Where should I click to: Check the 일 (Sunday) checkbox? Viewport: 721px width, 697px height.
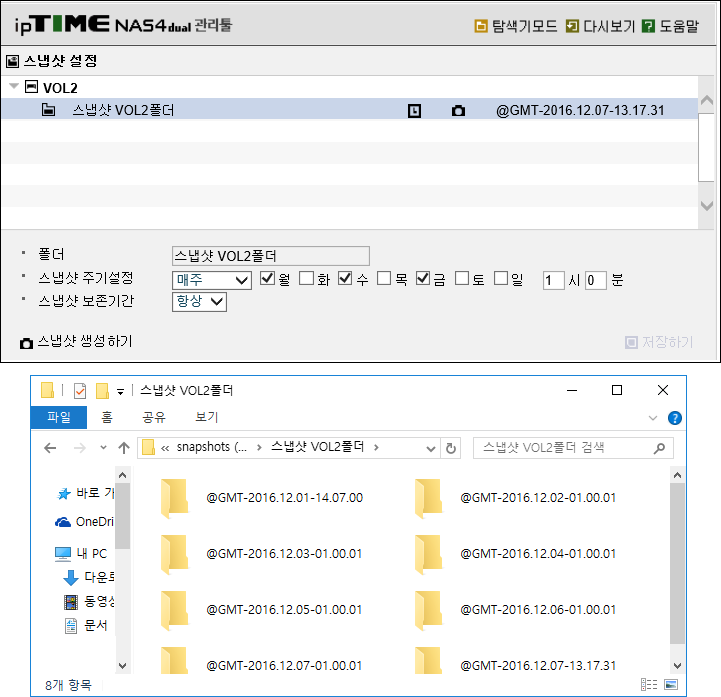pos(501,278)
